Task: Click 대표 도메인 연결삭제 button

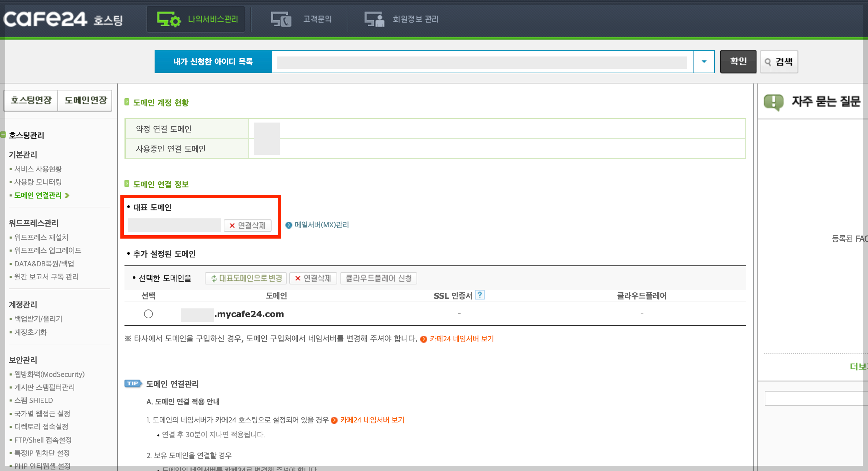Action: click(248, 225)
